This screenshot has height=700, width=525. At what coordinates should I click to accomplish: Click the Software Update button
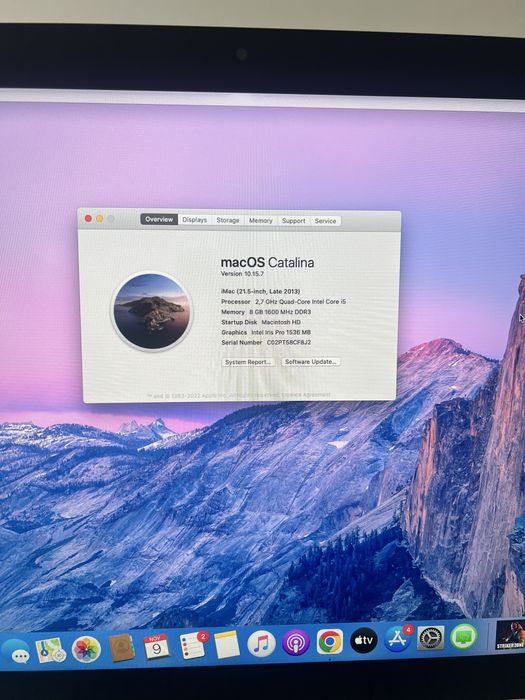point(311,362)
